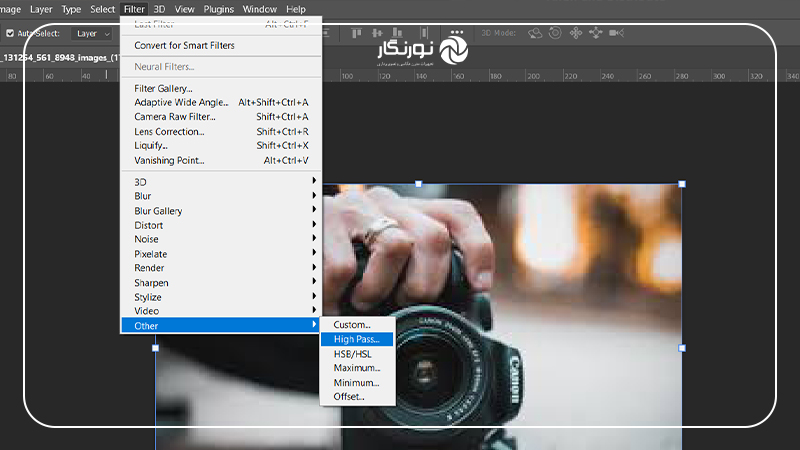Click the top-right corner transform handle
The image size is (800, 450).
682,184
